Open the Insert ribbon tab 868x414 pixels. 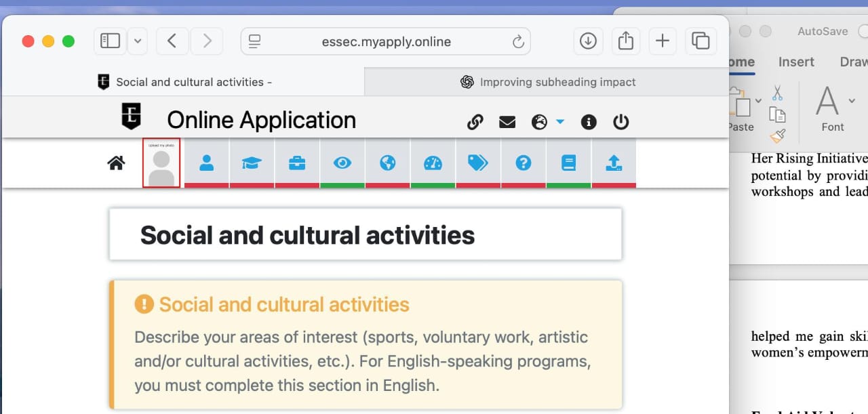796,62
